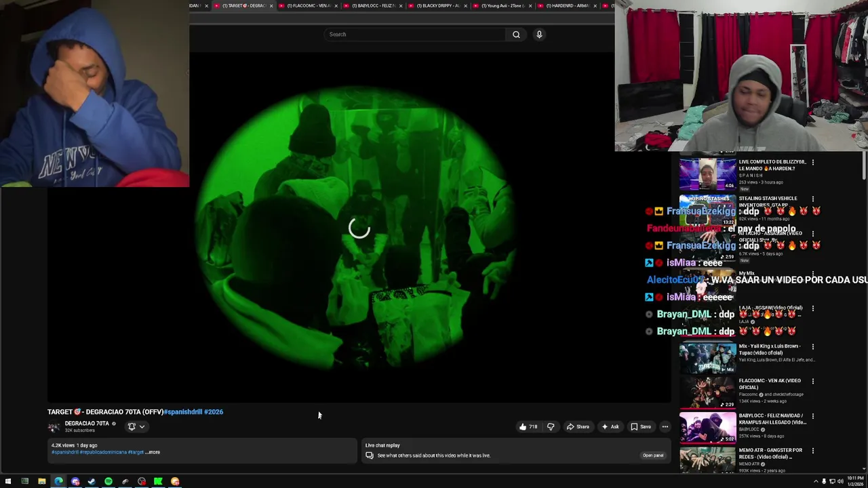Dislike the TARGET video
This screenshot has height=488, width=868.
pyautogui.click(x=551, y=427)
